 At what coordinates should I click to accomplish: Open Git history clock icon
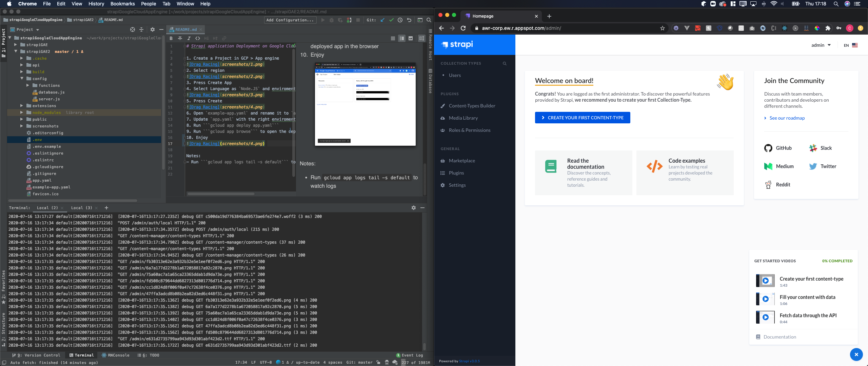[x=400, y=20]
